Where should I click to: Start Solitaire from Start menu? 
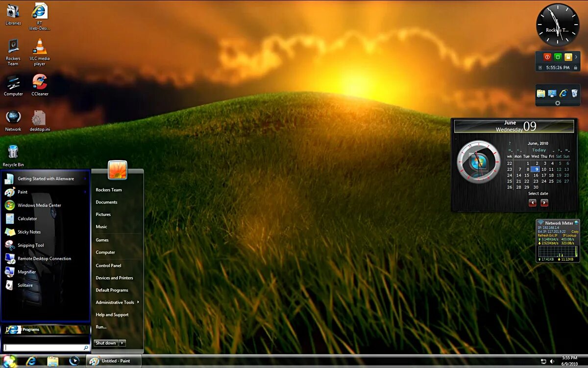(x=46, y=285)
